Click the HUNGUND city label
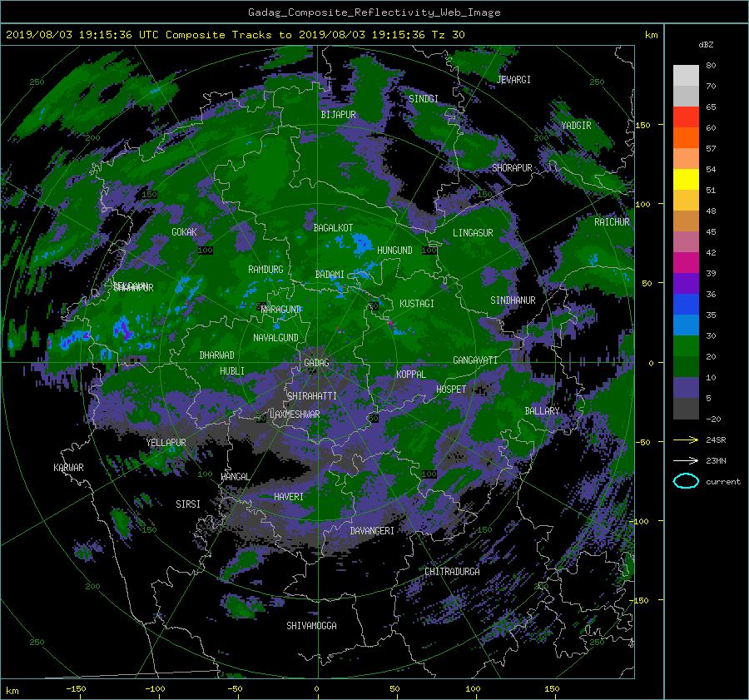This screenshot has width=749, height=700. click(394, 251)
